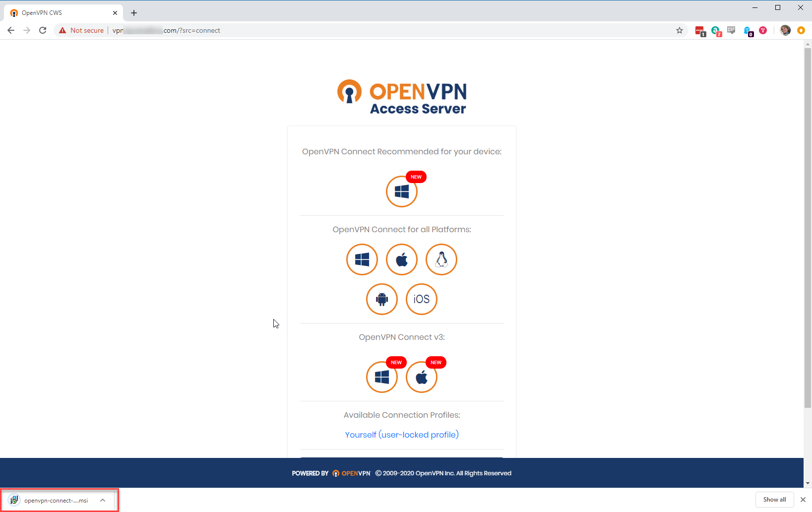This screenshot has width=812, height=512.
Task: Click the Not secure label in address bar
Action: [81, 30]
